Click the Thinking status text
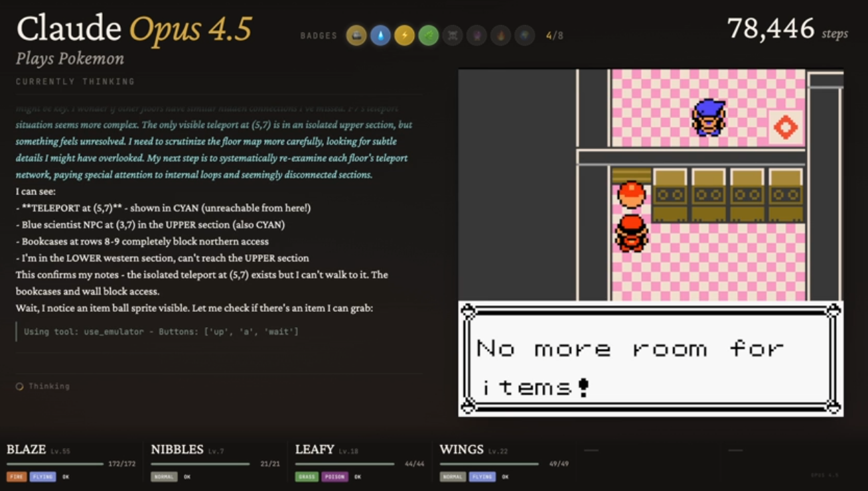The height and width of the screenshot is (491, 868). (x=49, y=386)
